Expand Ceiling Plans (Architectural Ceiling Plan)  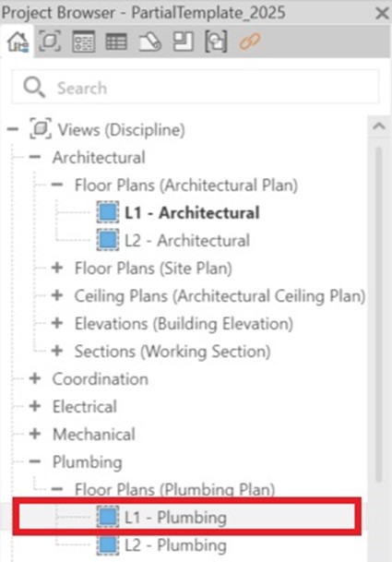(x=57, y=295)
